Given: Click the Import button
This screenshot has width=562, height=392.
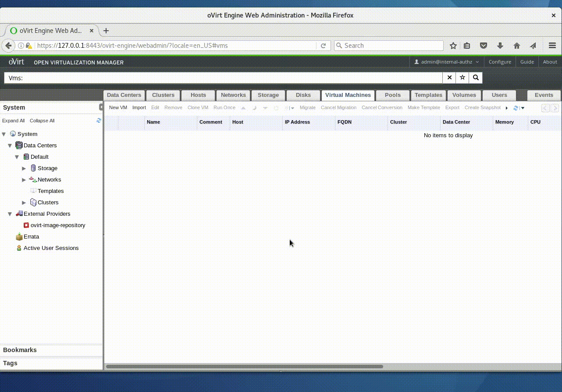Looking at the screenshot, I should point(139,108).
